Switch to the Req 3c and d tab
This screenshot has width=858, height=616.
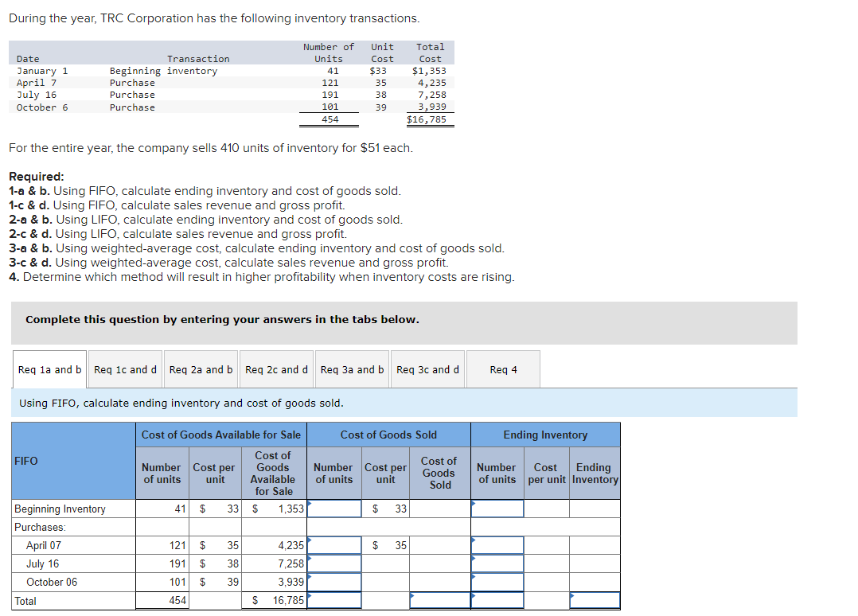(x=428, y=370)
